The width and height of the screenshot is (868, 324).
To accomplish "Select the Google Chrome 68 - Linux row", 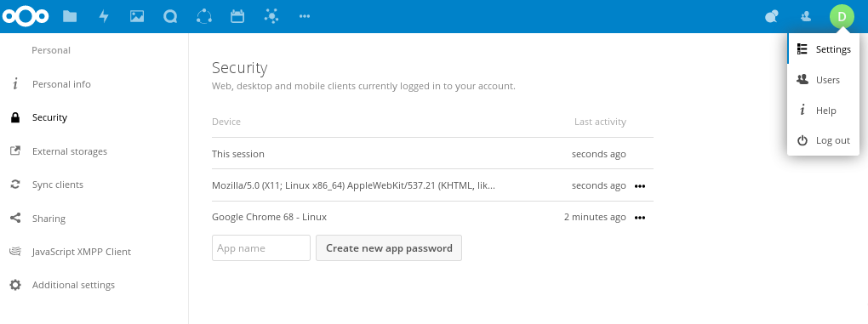I will (432, 218).
